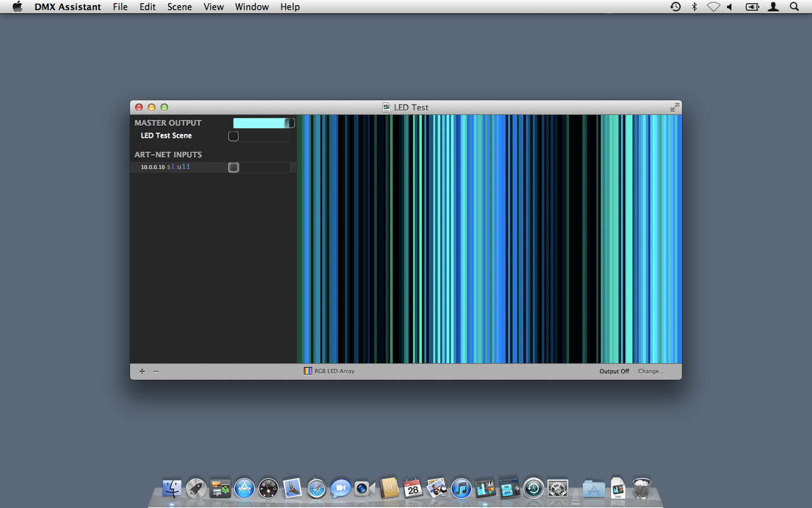
Task: Click the plus icon to add scene
Action: [x=142, y=371]
